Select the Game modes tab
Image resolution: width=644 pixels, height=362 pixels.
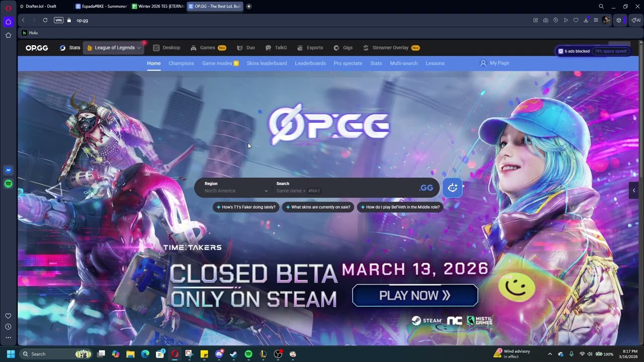[220, 63]
